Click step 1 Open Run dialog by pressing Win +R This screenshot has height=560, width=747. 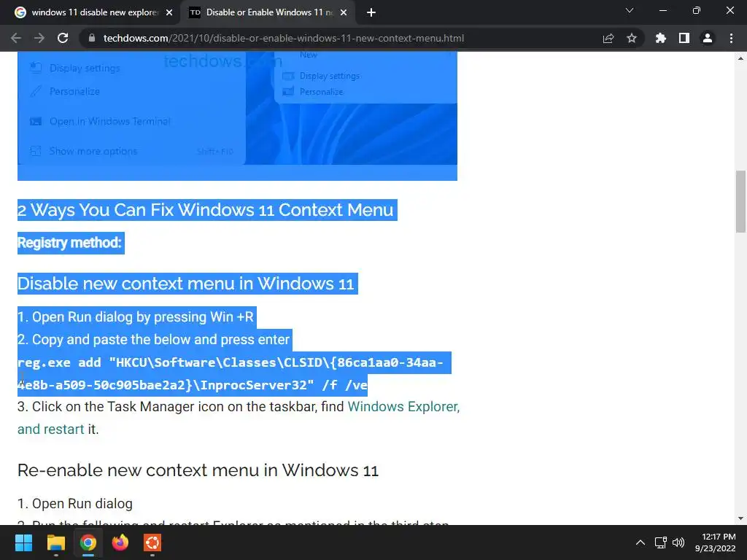click(136, 317)
